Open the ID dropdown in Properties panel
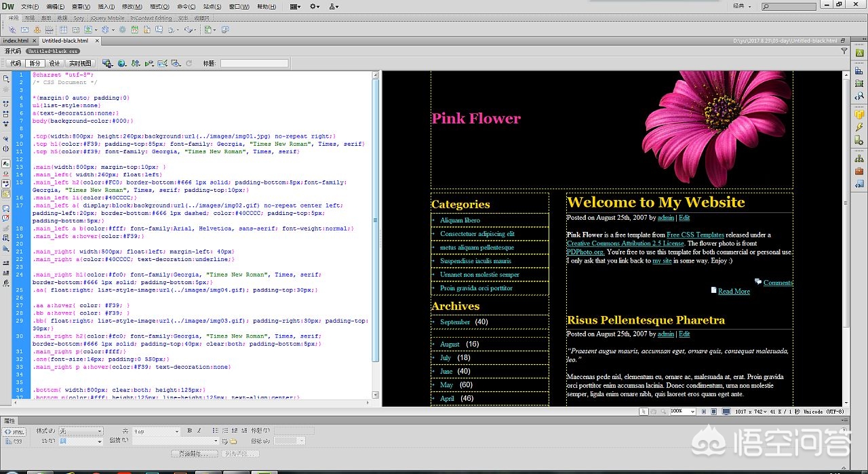Screen dimensions: 868x474 81,441
